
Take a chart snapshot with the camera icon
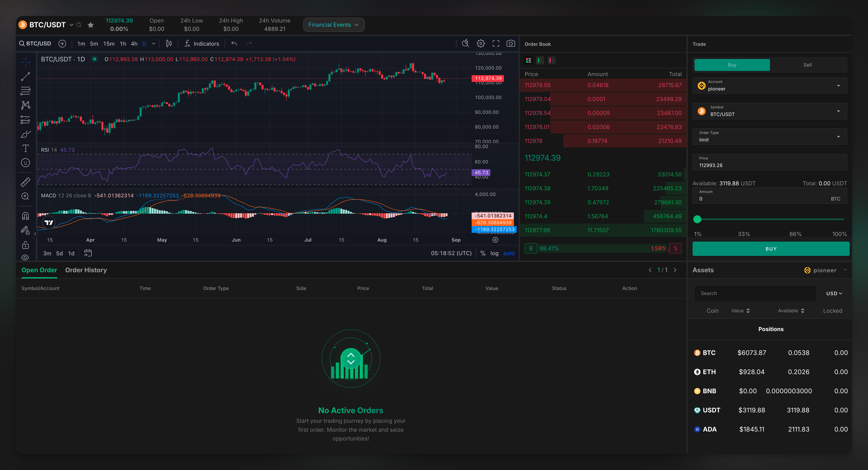[x=511, y=43]
